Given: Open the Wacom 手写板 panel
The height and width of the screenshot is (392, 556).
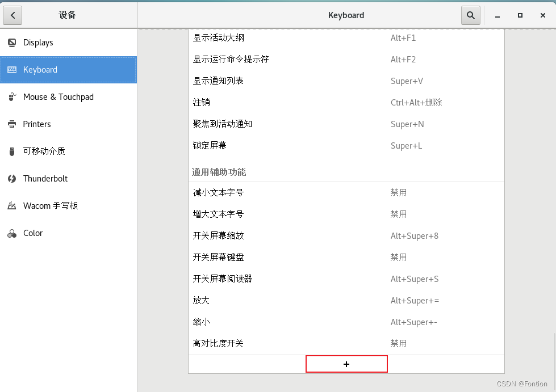Looking at the screenshot, I should tap(69, 206).
